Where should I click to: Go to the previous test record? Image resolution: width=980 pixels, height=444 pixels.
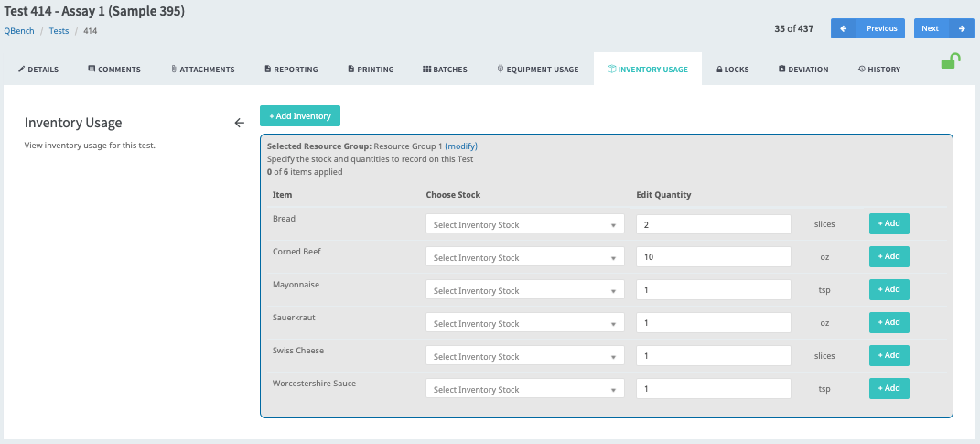867,28
